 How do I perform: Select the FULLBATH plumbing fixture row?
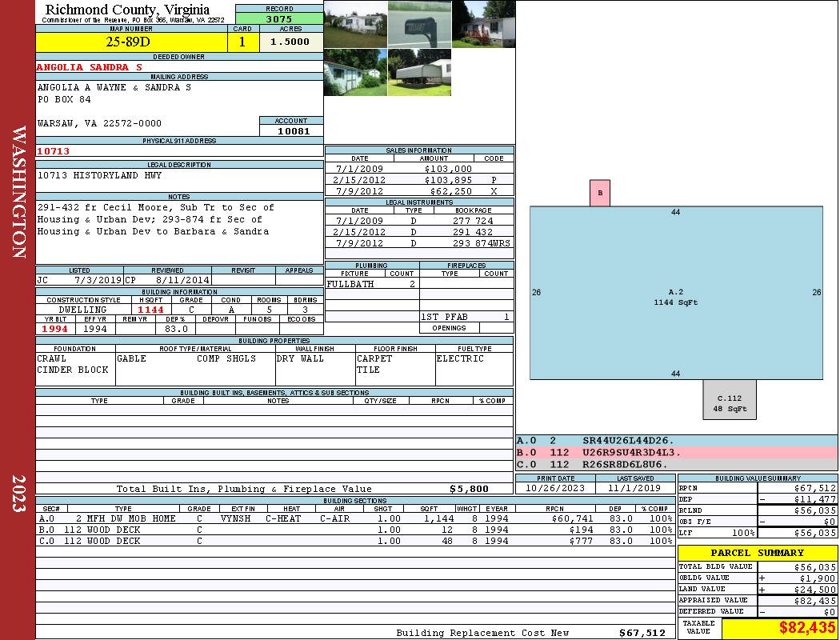click(x=371, y=284)
